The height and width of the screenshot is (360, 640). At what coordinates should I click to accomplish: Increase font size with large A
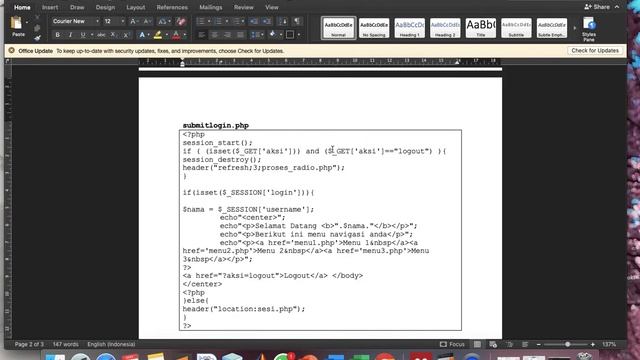tap(134, 21)
